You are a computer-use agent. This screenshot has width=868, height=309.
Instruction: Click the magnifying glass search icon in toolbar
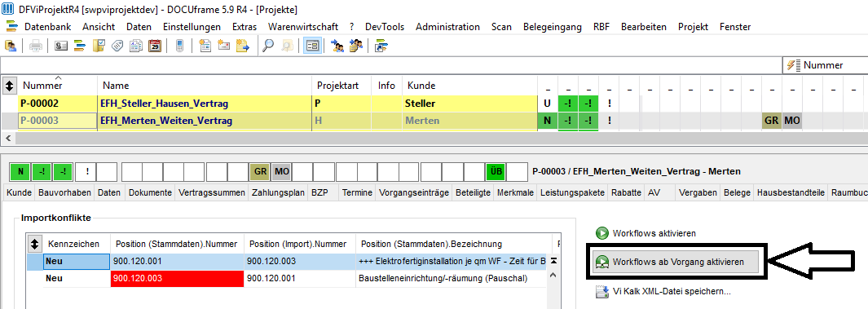[x=268, y=46]
